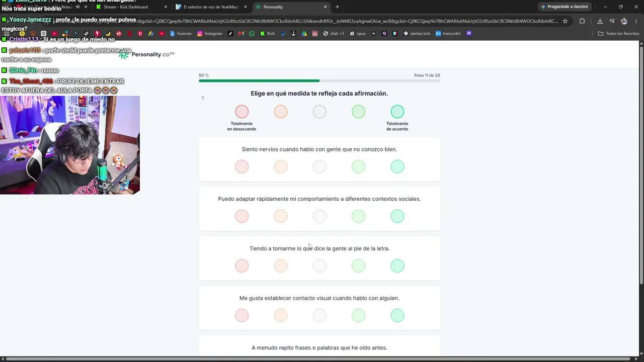This screenshot has width=644, height=362.
Task: Close the Personality tab
Action: click(326, 7)
